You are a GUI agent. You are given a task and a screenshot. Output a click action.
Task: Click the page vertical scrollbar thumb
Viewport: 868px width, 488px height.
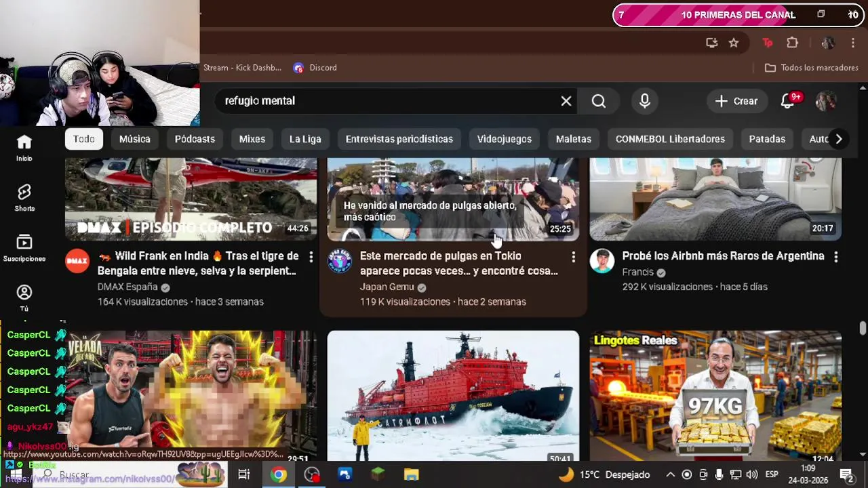(x=863, y=328)
